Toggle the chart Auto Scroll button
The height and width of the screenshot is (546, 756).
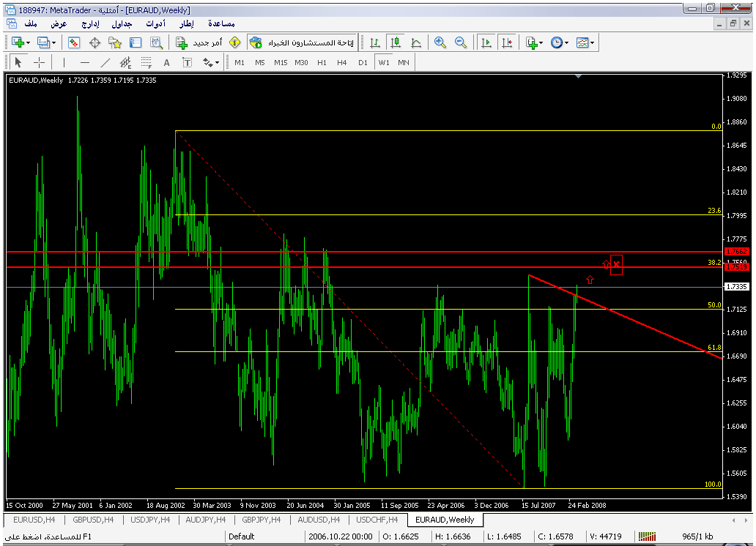[486, 43]
